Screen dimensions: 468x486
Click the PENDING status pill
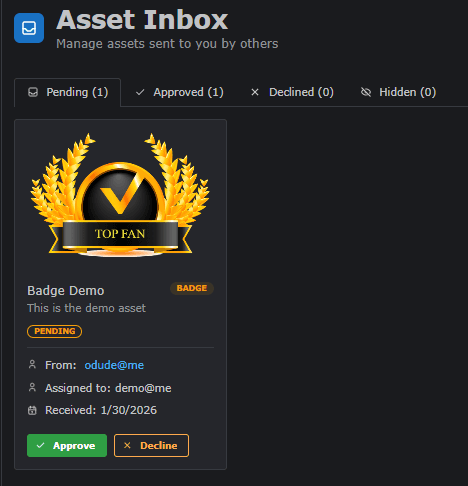pos(55,331)
